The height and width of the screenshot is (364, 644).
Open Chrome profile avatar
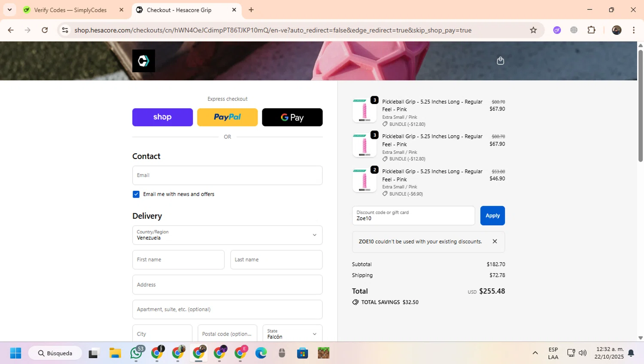tap(617, 30)
